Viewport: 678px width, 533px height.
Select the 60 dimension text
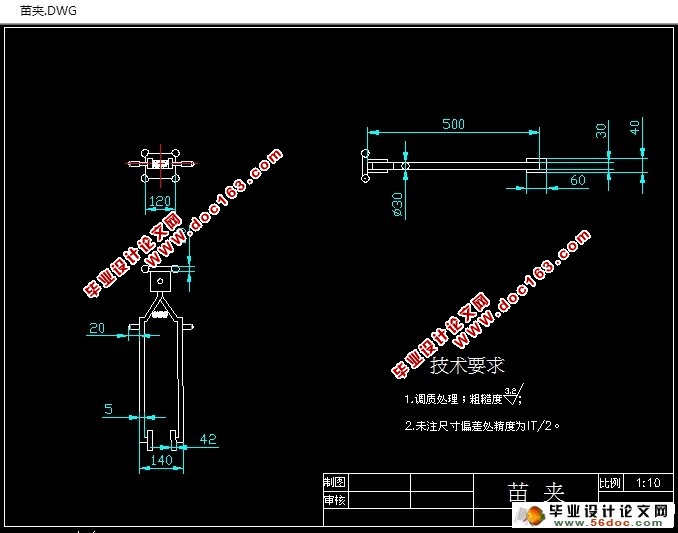point(578,180)
